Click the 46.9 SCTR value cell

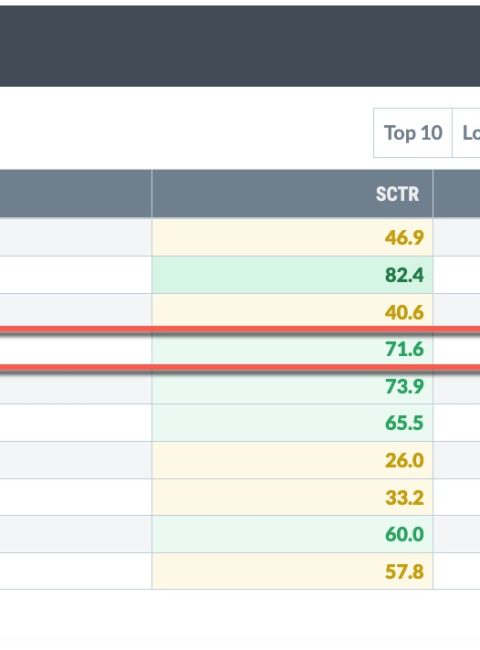[x=292, y=238]
